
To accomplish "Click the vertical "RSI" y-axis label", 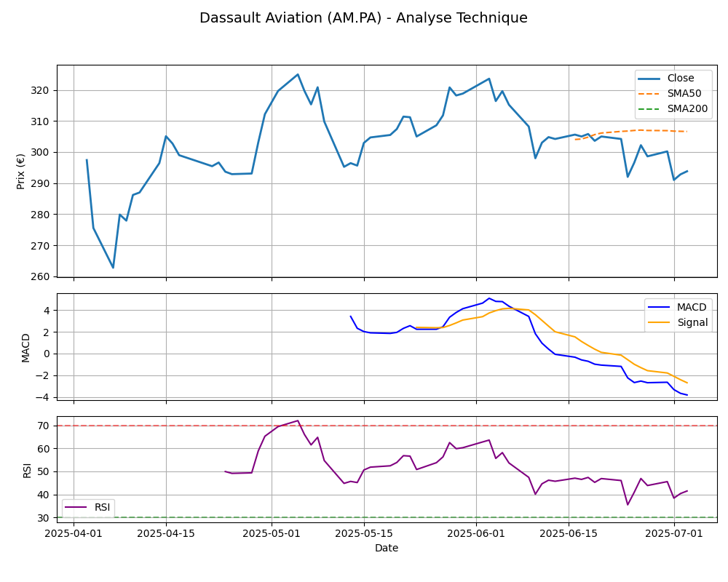I will pos(27,470).
